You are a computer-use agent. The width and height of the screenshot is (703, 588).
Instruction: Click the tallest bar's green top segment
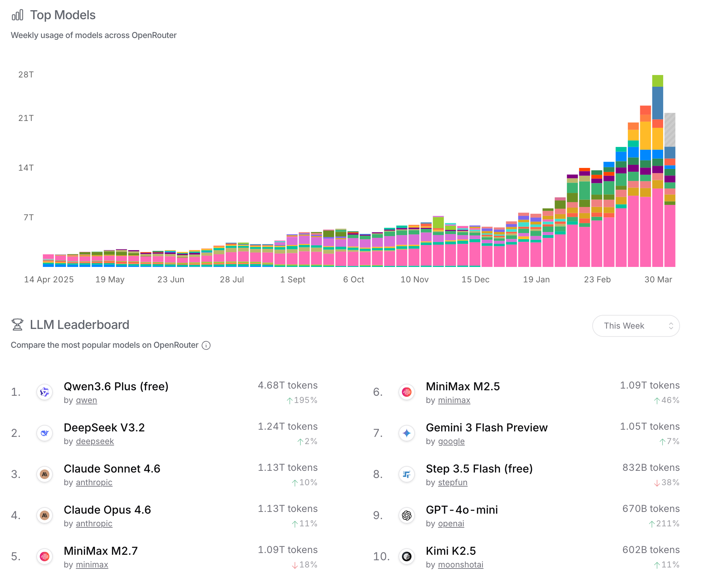[x=657, y=81]
